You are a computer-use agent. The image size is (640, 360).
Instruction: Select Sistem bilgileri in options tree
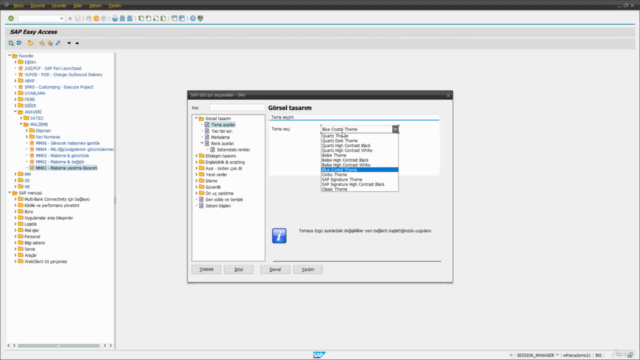point(218,206)
